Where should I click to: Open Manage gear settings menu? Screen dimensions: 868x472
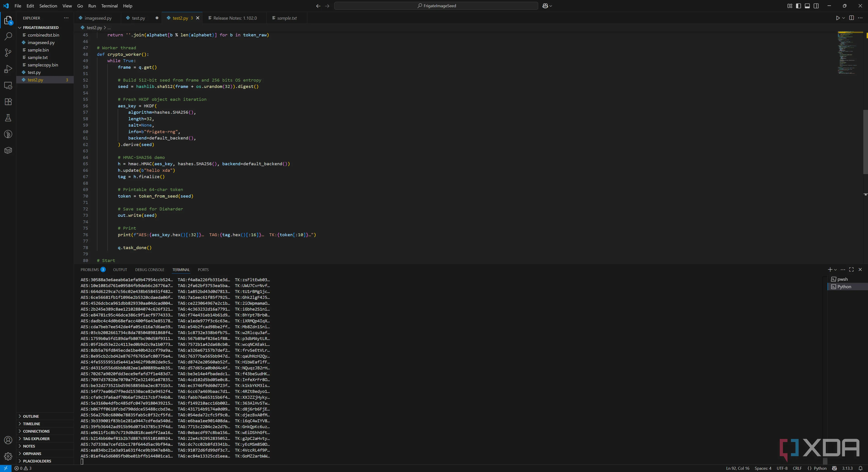point(8,456)
